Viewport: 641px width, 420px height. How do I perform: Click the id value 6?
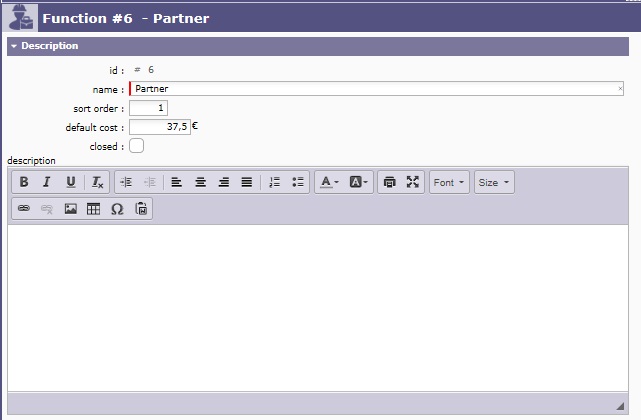(x=151, y=70)
